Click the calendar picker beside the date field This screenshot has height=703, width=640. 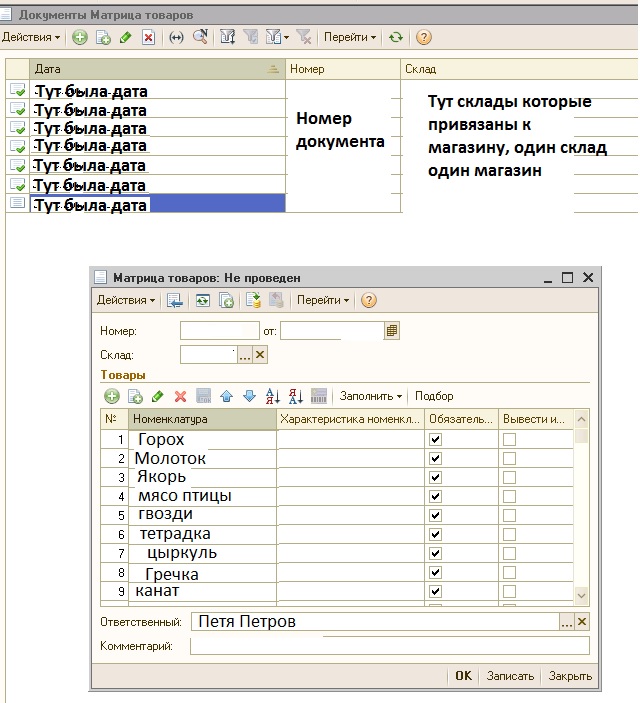(x=392, y=329)
